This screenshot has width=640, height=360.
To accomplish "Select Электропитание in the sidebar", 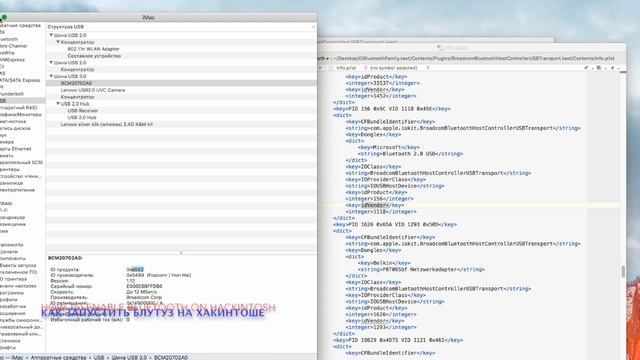I will tap(17, 190).
